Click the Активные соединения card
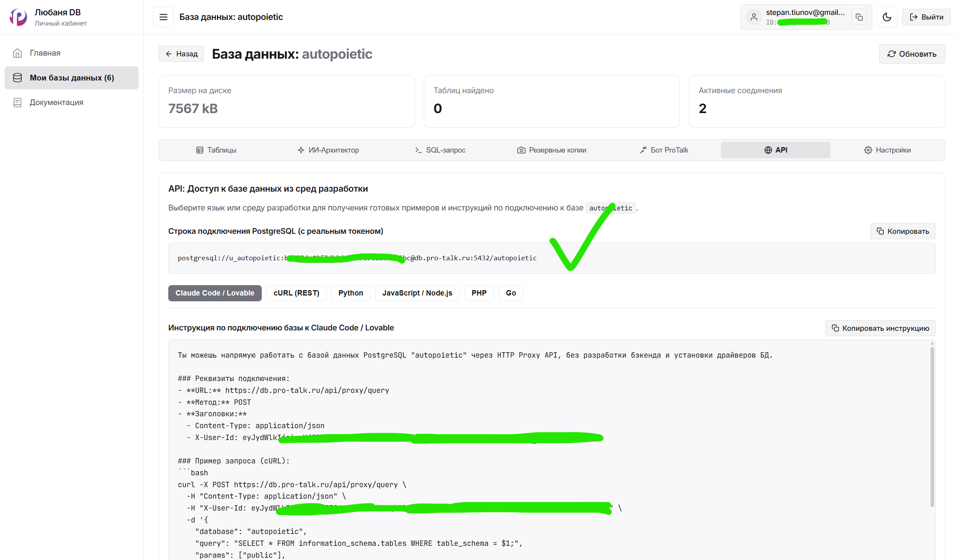This screenshot has width=957, height=560. tap(817, 101)
